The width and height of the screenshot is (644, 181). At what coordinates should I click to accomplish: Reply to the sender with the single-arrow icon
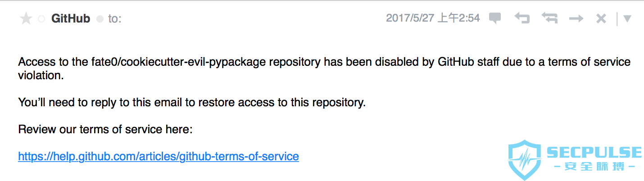tap(522, 18)
